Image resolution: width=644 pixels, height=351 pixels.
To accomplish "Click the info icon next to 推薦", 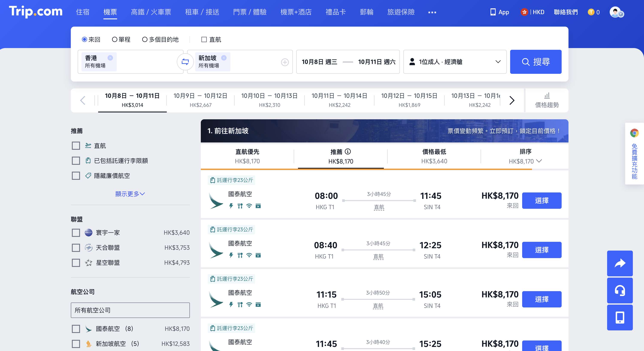I will (348, 151).
